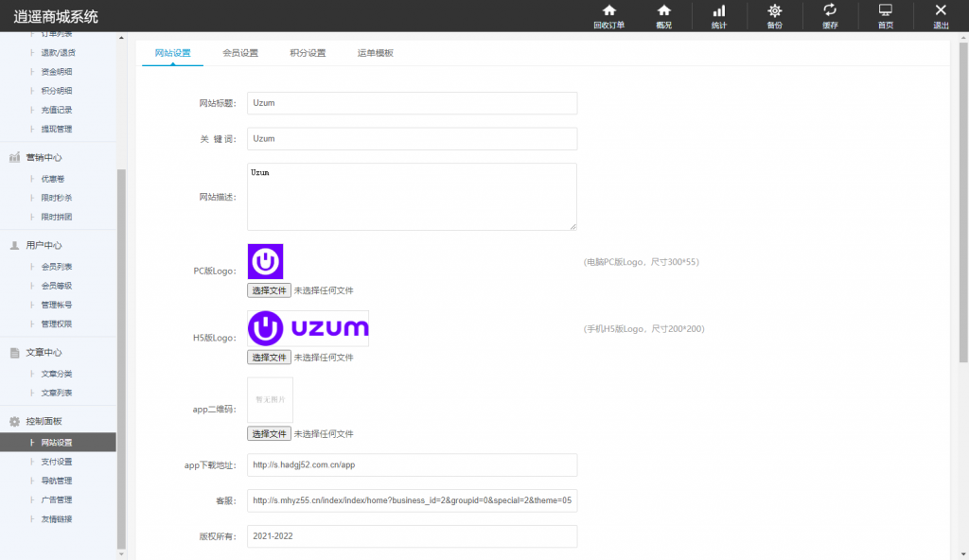Open 积分明细 in the sidebar
Screen dimensions: 969x560
(x=57, y=91)
